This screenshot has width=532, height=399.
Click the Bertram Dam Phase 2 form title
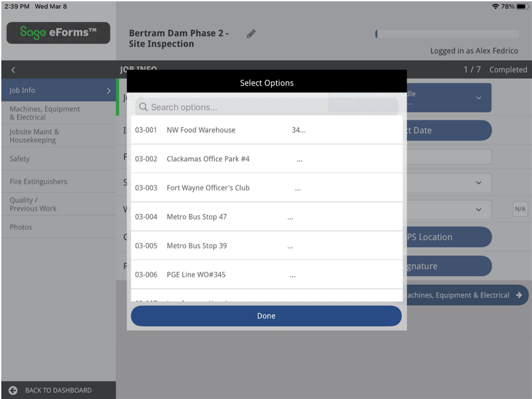click(x=179, y=38)
